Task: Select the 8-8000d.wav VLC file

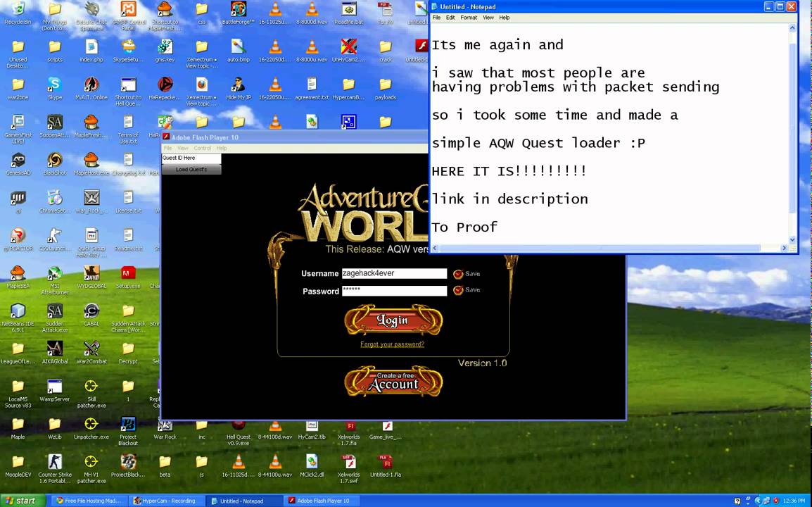Action: pyautogui.click(x=312, y=9)
